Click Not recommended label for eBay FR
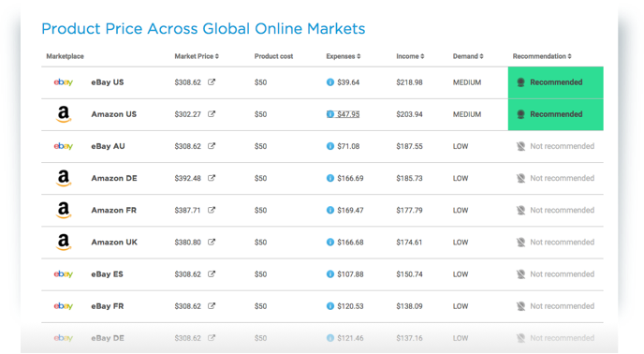This screenshot has width=644, height=354. [562, 306]
